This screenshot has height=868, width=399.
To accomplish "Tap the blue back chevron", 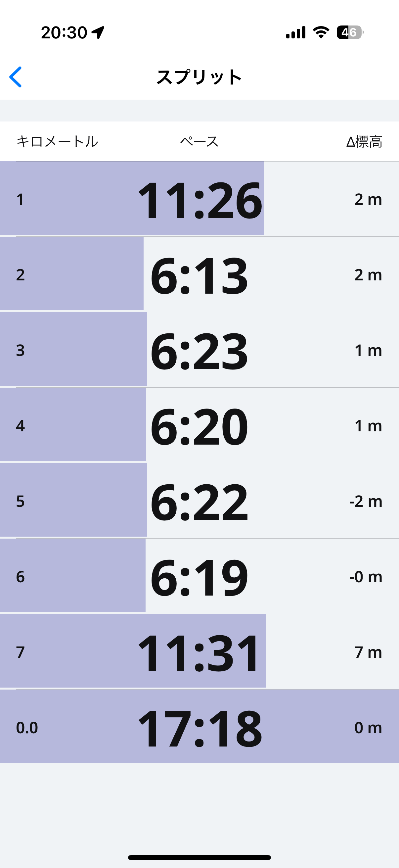I will [x=16, y=77].
